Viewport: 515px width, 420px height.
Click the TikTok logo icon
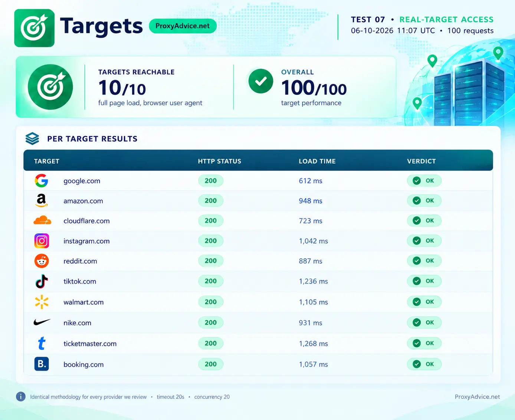[x=42, y=281]
